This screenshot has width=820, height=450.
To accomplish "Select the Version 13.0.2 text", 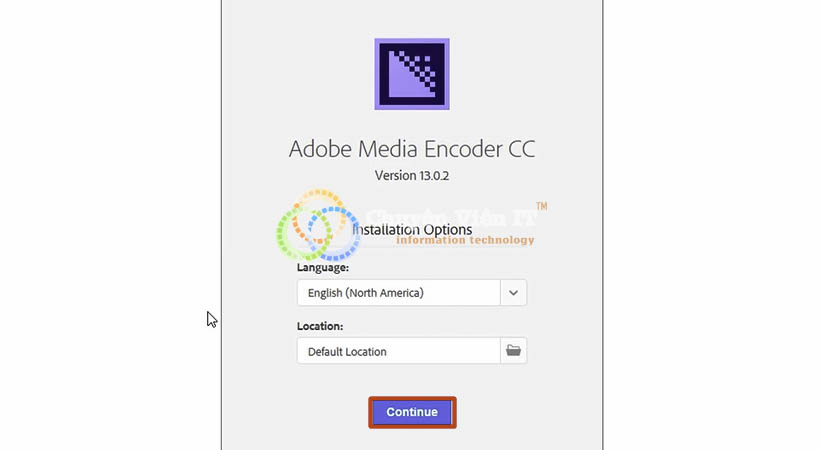I will coord(412,175).
